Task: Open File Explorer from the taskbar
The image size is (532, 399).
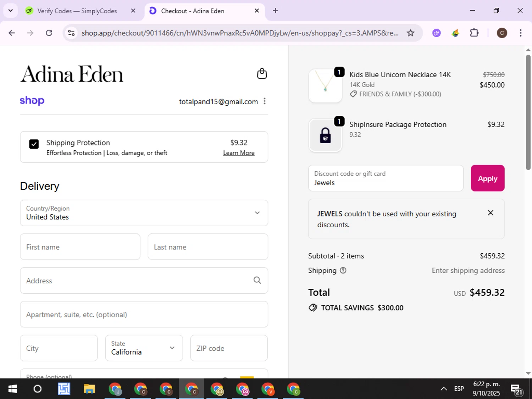Action: 89,389
